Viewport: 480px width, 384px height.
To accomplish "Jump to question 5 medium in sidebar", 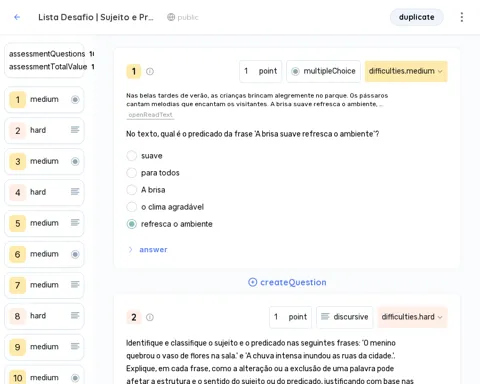I will pos(44,223).
